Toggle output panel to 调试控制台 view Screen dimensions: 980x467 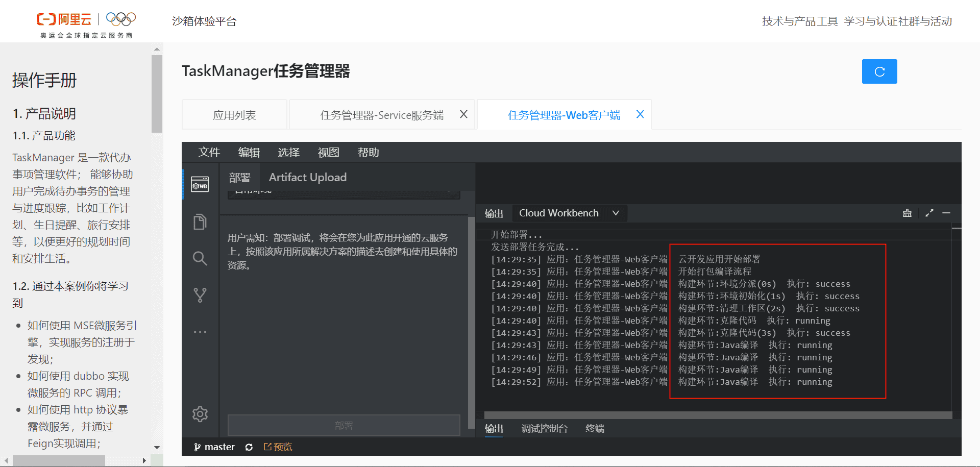(x=544, y=429)
